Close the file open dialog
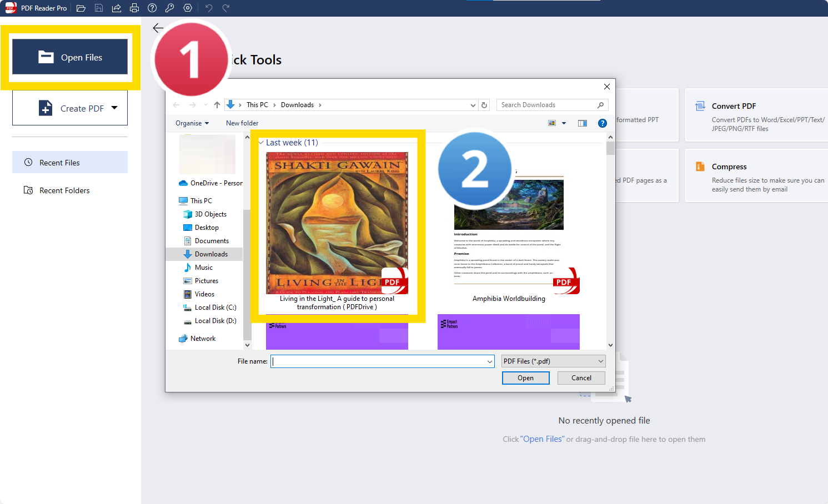This screenshot has height=504, width=828. click(607, 87)
